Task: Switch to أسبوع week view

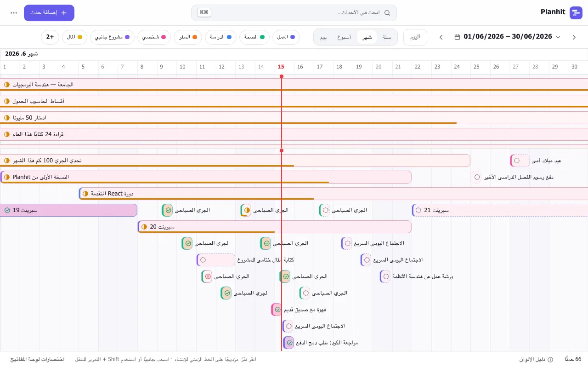Action: (344, 37)
